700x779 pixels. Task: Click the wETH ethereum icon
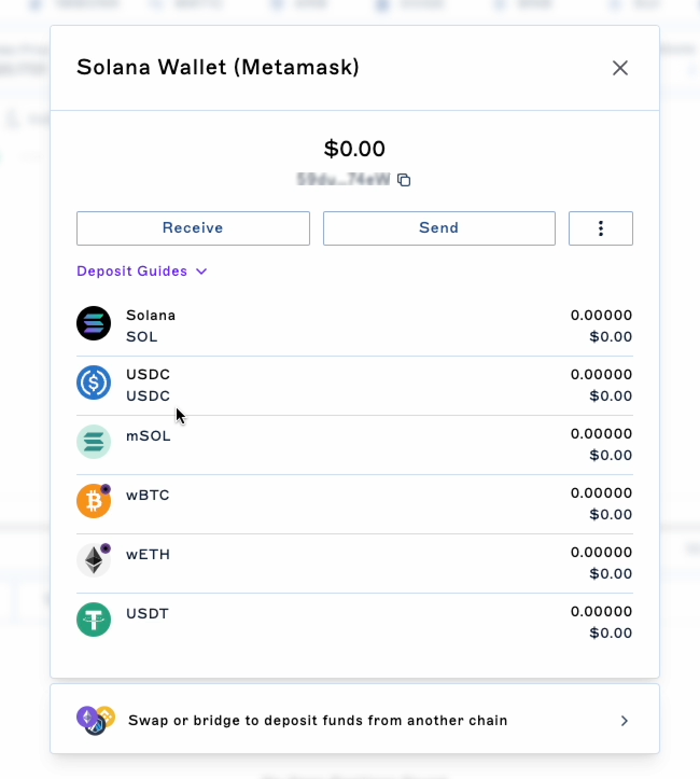pyautogui.click(x=94, y=560)
